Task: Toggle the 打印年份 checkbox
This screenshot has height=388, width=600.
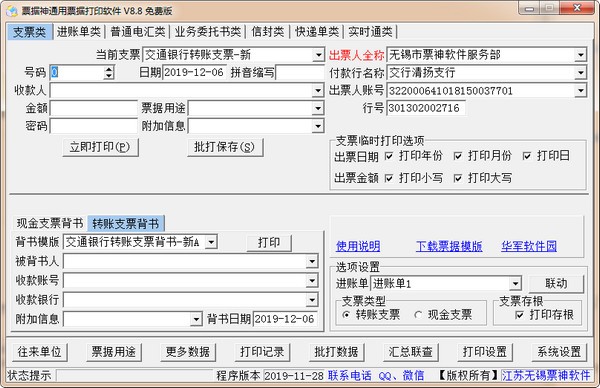Action: coord(389,156)
